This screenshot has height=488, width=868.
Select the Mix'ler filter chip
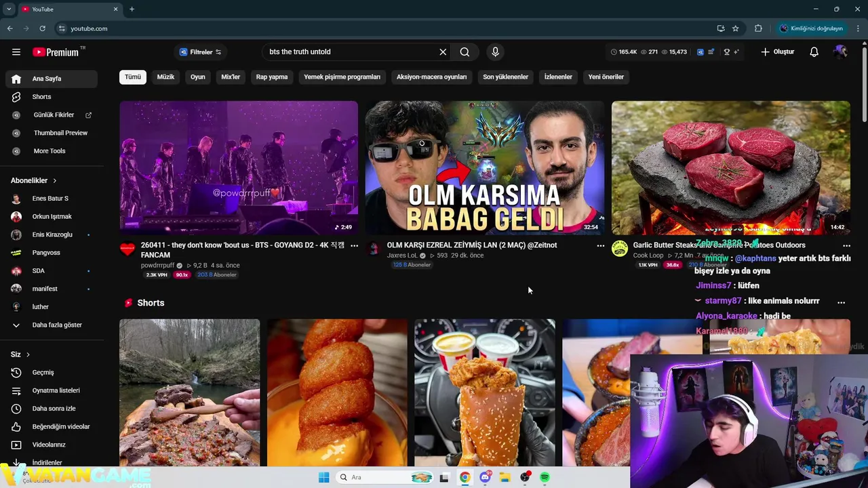click(x=231, y=77)
